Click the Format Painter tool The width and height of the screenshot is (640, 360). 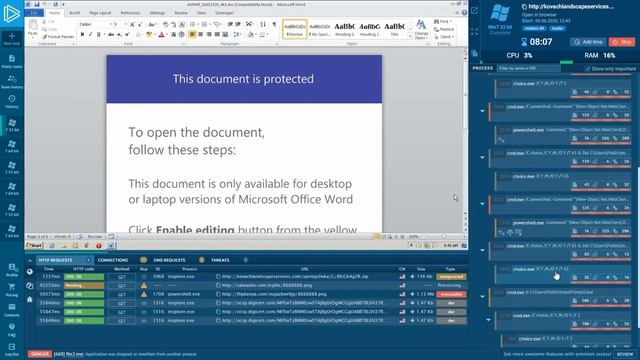pyautogui.click(x=58, y=37)
